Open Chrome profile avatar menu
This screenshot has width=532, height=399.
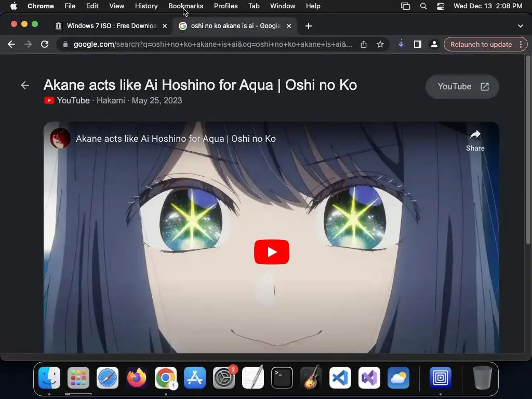click(434, 44)
